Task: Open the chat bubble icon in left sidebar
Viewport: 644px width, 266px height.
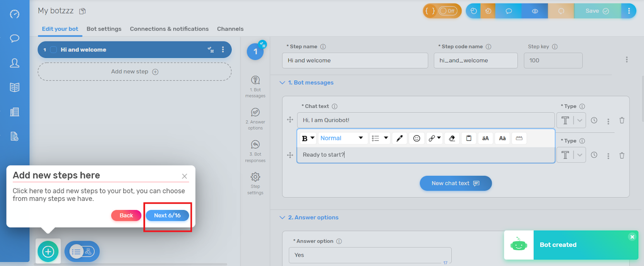Action: [15, 39]
